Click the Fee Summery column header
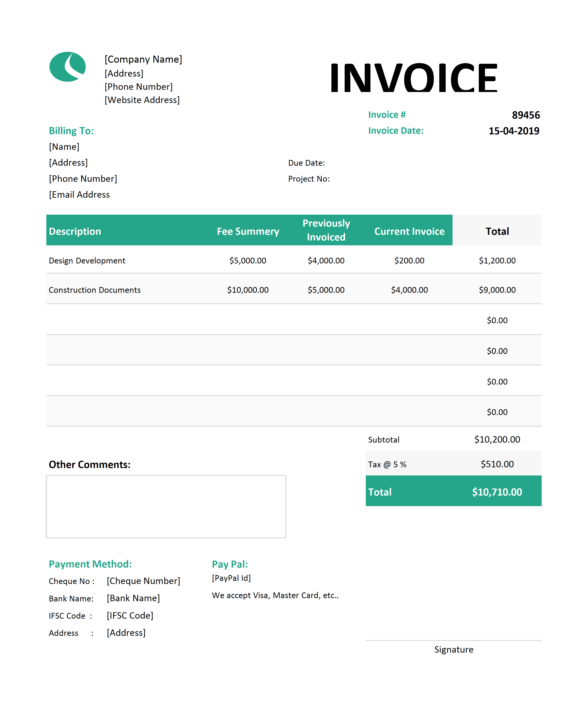This screenshot has height=706, width=588. (x=248, y=231)
